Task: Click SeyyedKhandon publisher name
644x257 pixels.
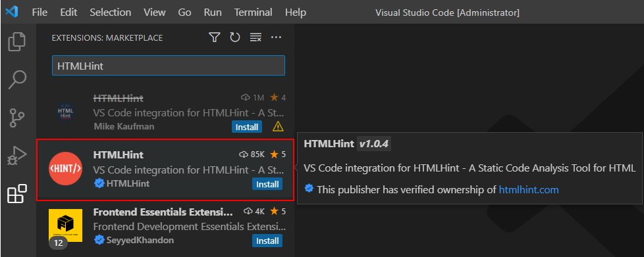Action: click(140, 240)
